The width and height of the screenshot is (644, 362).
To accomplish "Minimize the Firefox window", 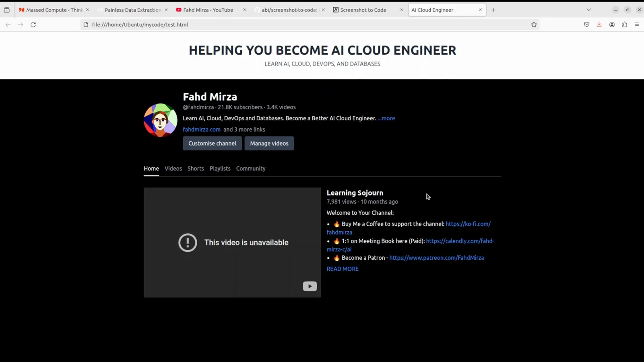I will (615, 10).
